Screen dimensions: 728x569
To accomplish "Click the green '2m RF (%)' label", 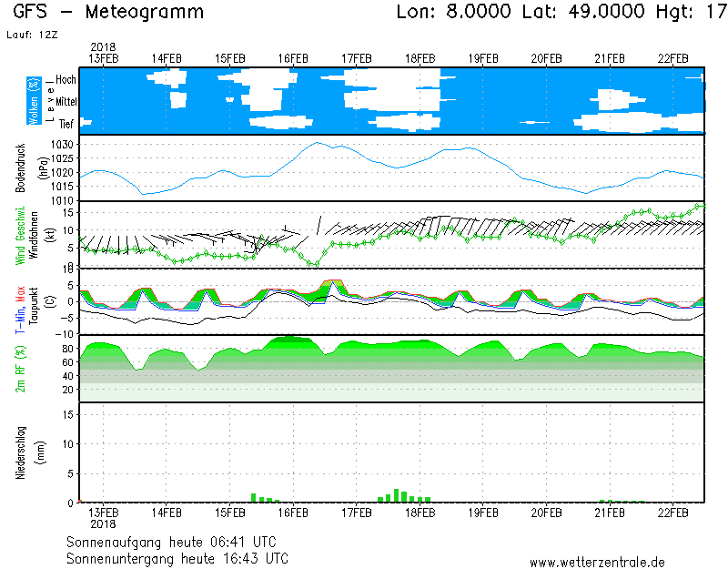I will coord(20,369).
